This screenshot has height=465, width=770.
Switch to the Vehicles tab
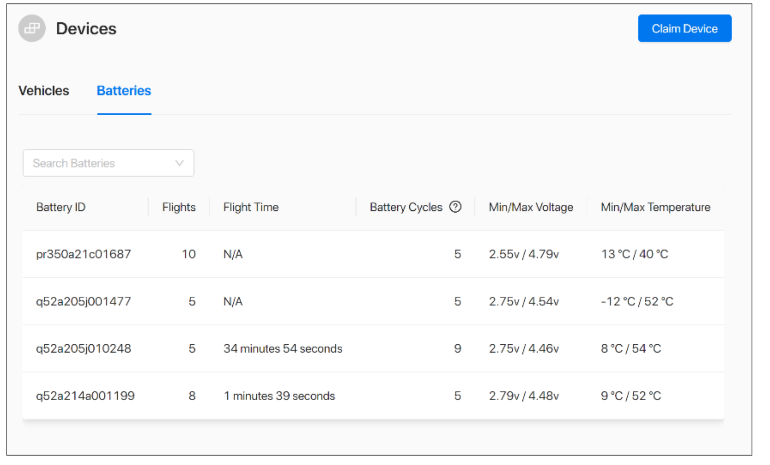[x=44, y=91]
